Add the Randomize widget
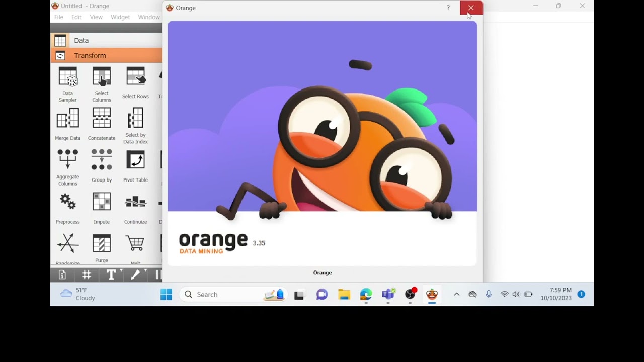The width and height of the screenshot is (644, 362). (x=67, y=249)
